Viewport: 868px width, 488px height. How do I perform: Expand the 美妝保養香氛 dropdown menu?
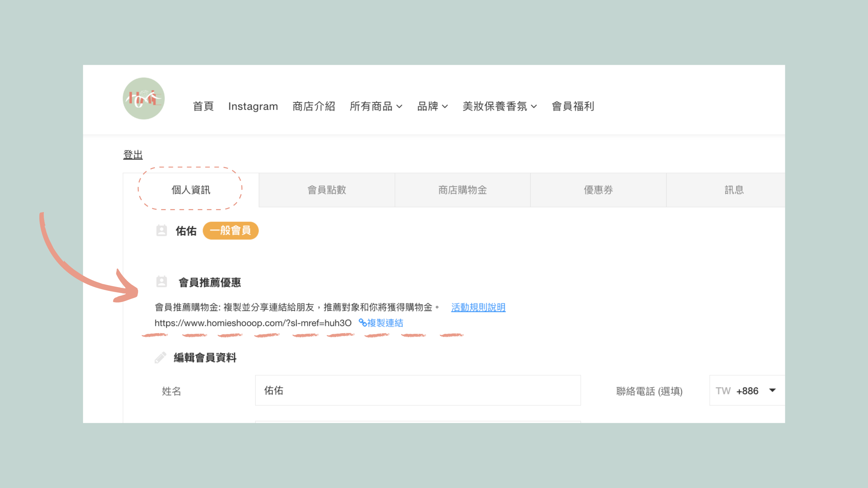500,106
